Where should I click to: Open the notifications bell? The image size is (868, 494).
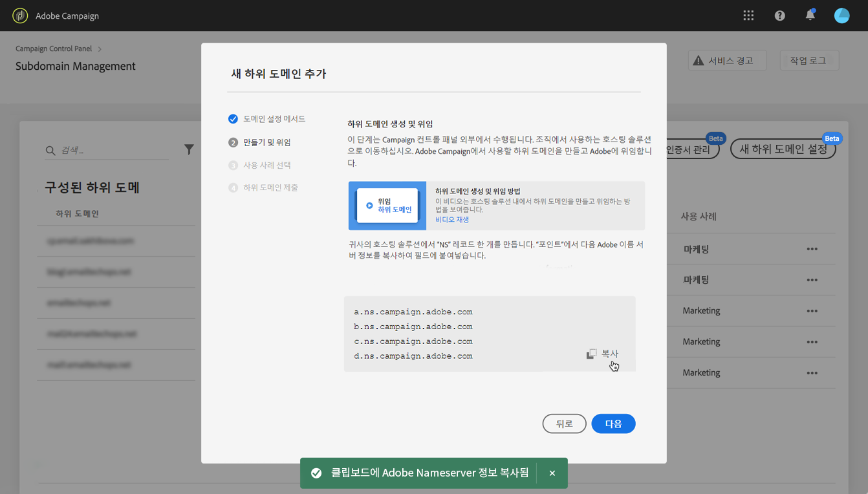point(810,15)
